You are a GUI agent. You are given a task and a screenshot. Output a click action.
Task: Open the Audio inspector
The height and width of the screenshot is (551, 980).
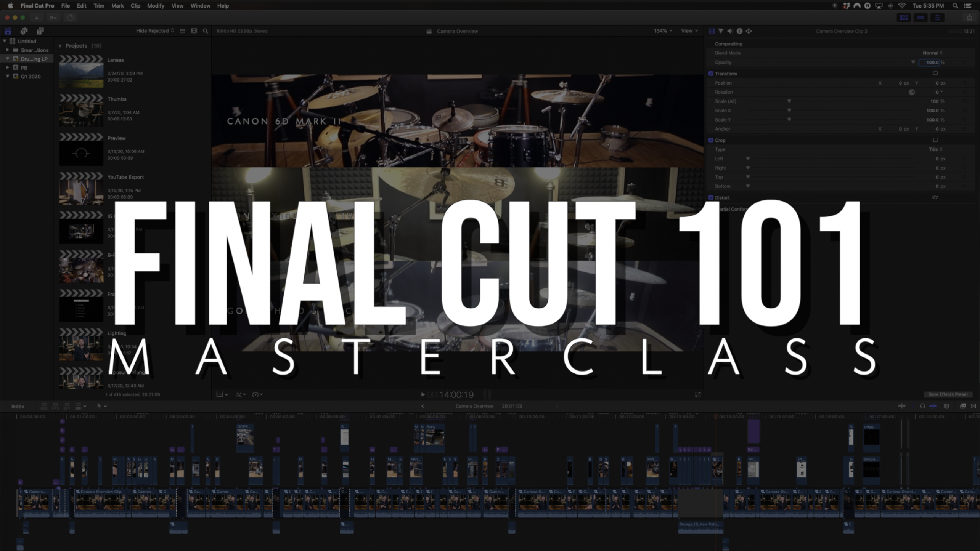pyautogui.click(x=731, y=31)
